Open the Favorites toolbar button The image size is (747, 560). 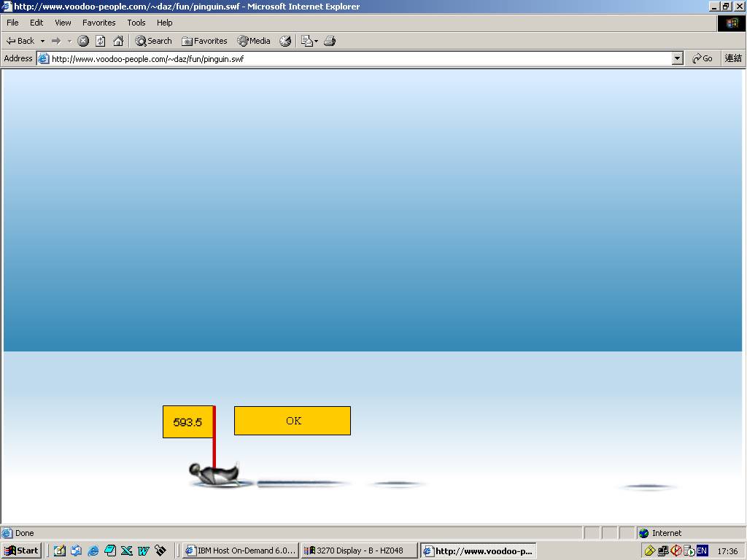point(204,41)
